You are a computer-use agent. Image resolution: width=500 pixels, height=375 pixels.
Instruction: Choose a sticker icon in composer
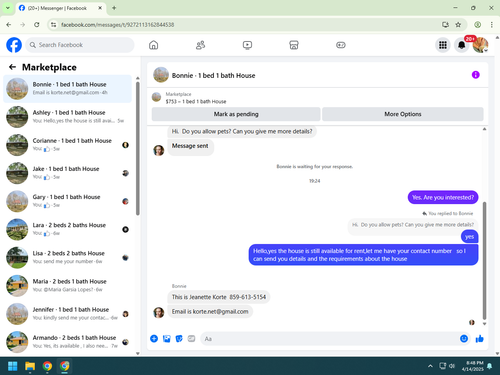point(179,339)
